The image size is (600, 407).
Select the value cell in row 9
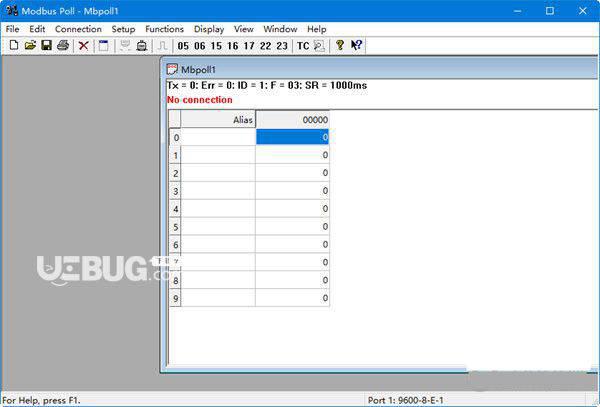click(292, 298)
